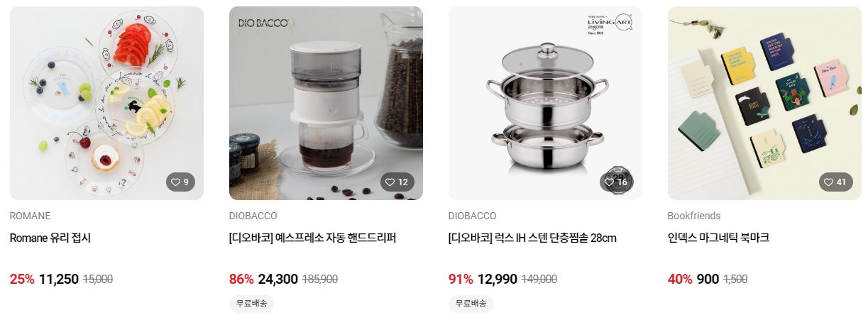Open the Romane glass plate product image
Screen dimensions: 868x320
106,104
